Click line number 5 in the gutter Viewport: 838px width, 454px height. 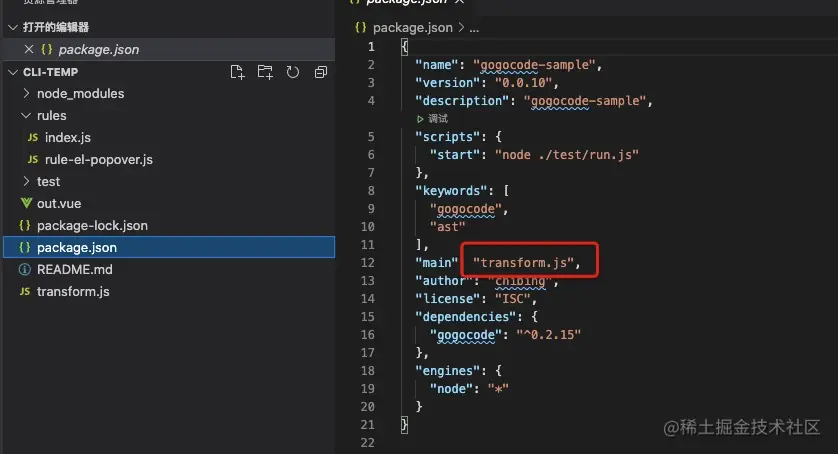[371, 137]
